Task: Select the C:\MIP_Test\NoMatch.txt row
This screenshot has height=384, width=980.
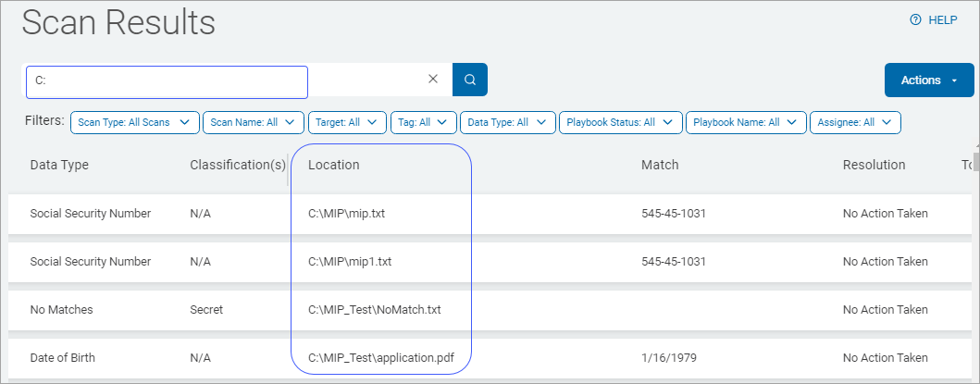Action: (x=374, y=310)
